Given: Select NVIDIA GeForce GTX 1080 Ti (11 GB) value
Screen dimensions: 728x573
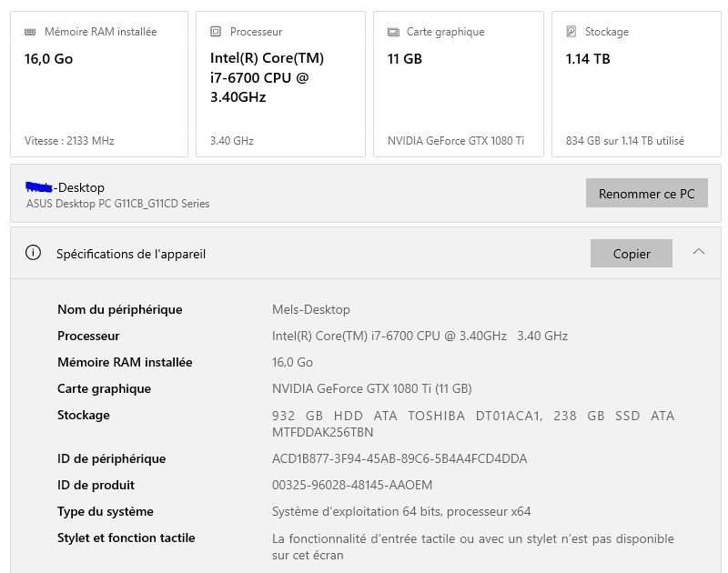Looking at the screenshot, I should pyautogui.click(x=372, y=388).
